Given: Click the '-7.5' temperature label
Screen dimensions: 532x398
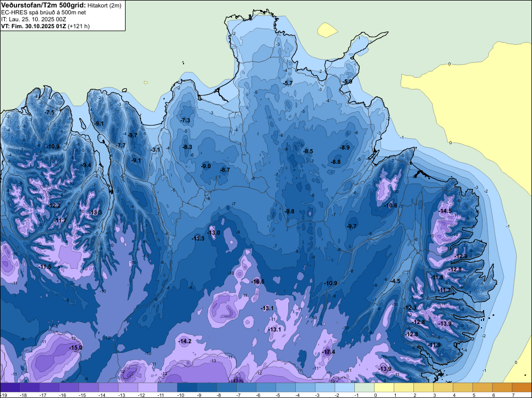Looking at the screenshot, I should [49, 112].
